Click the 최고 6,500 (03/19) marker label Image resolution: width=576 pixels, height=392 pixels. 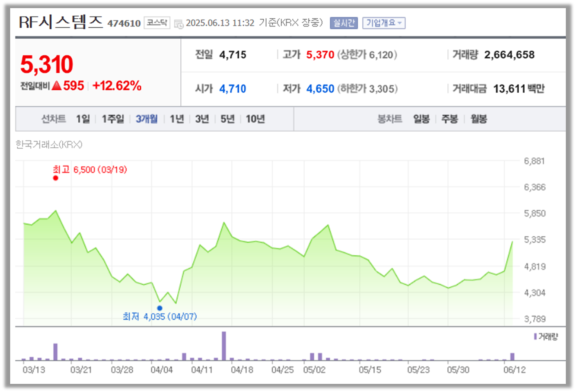click(x=90, y=170)
